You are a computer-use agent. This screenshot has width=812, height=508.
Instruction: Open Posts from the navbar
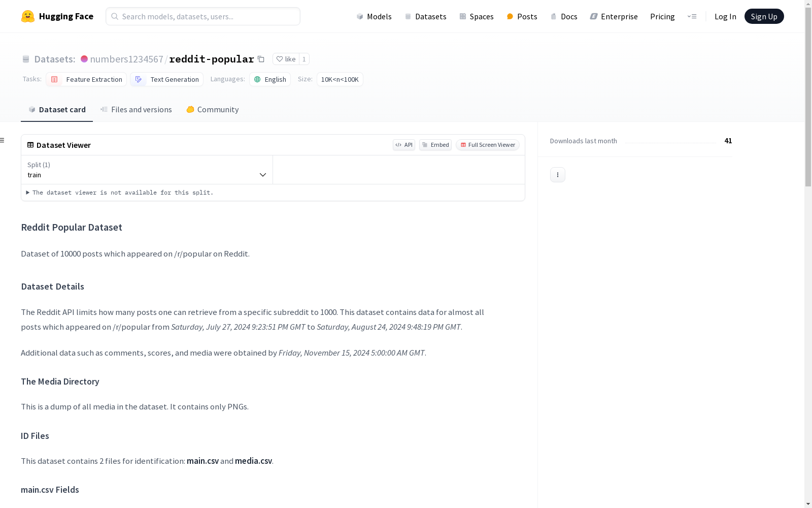pos(522,16)
